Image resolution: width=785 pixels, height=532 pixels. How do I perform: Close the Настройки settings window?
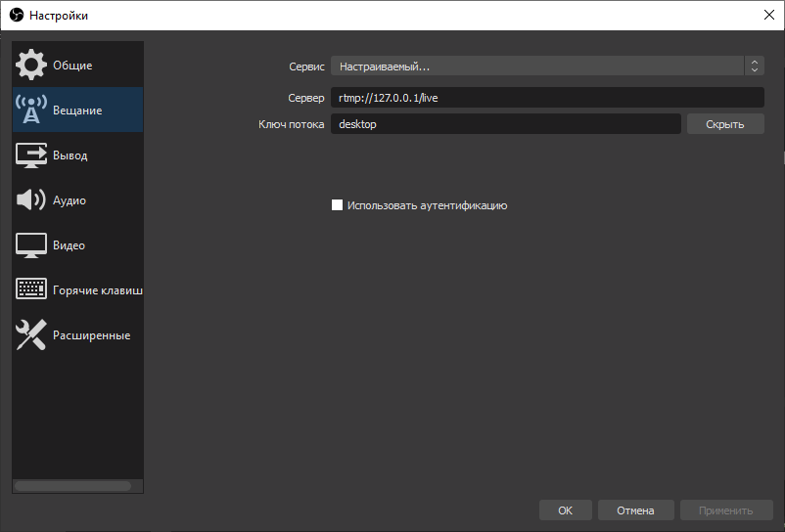(x=767, y=15)
